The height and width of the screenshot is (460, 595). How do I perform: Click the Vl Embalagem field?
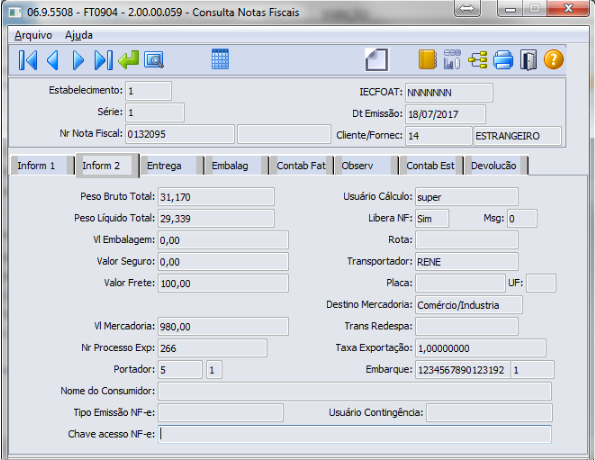(x=223, y=240)
